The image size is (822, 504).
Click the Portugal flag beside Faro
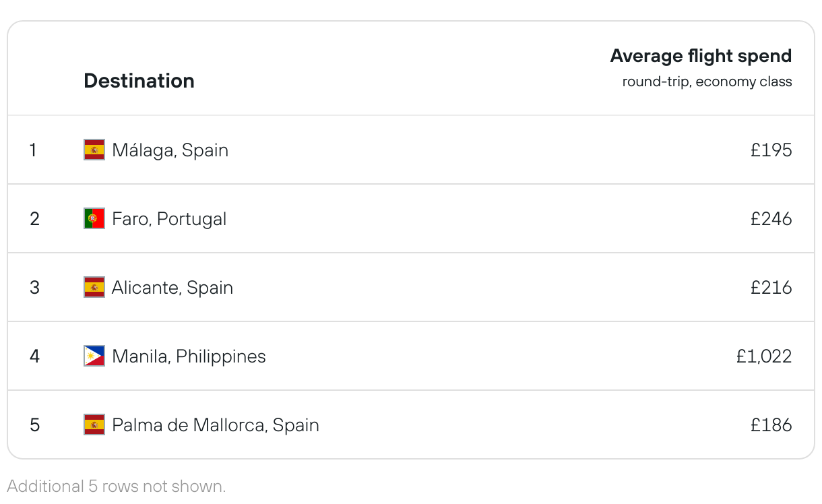(94, 218)
